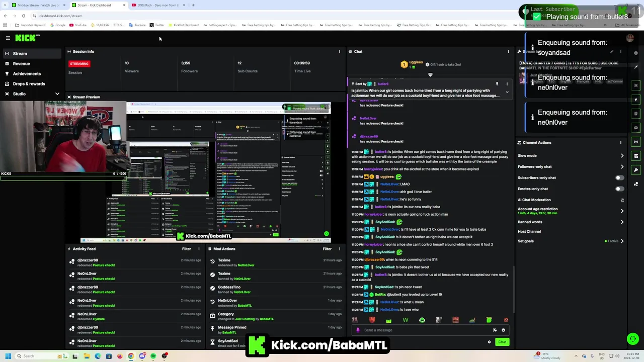
Task: Click Goddess7ino entry in Mod Actions
Action: click(275, 289)
